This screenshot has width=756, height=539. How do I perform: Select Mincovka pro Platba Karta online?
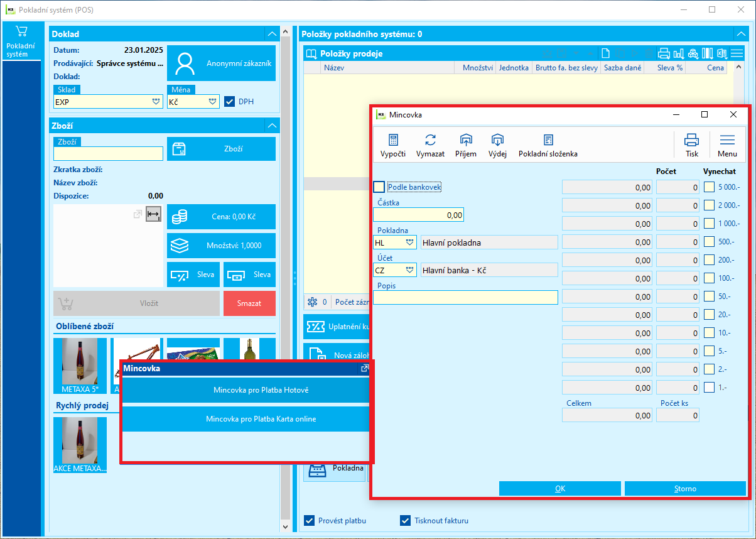[x=246, y=419]
